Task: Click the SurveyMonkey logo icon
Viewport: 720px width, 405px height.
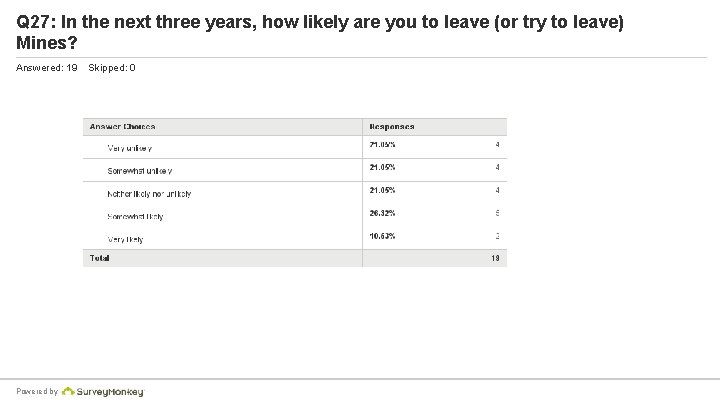Action: (x=68, y=392)
